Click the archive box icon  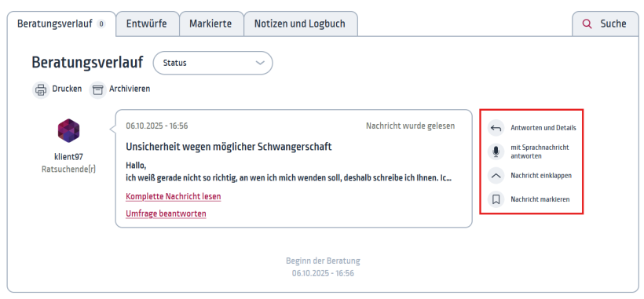(97, 89)
